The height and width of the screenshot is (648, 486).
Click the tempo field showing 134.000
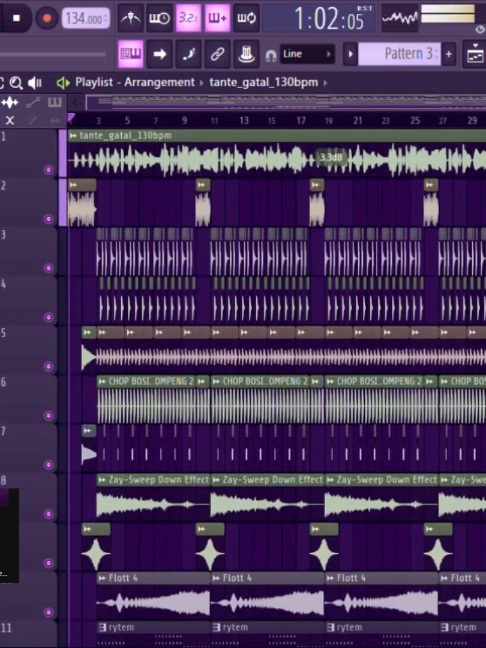86,19
